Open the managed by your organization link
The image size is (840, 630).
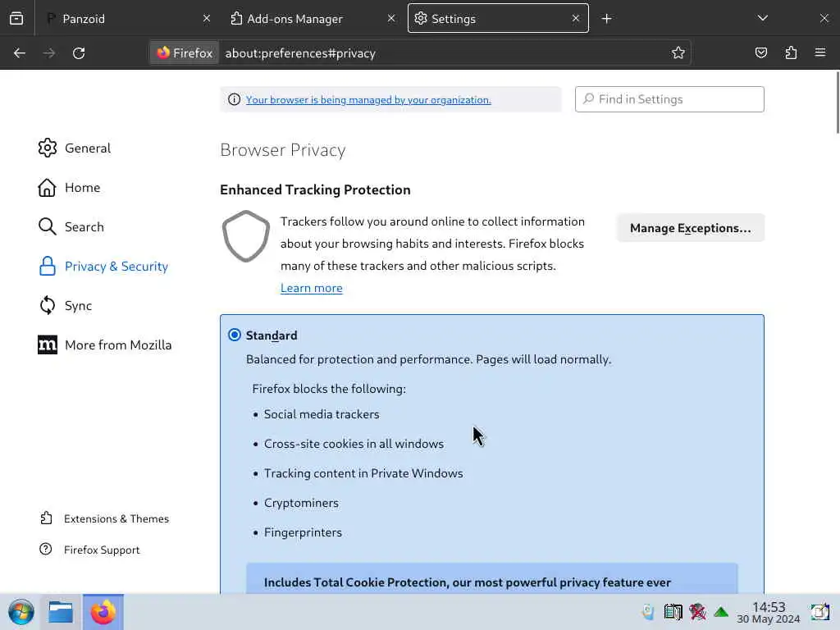tap(368, 99)
